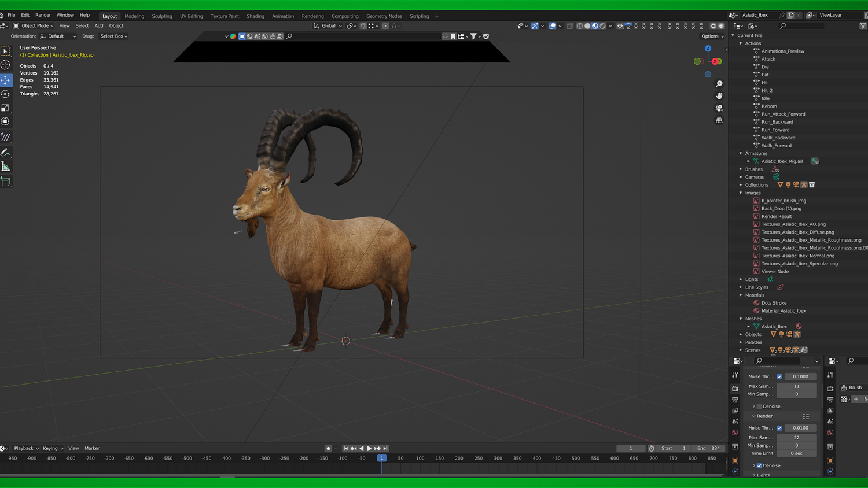Click the blue current frame marker in timeline

click(381, 458)
